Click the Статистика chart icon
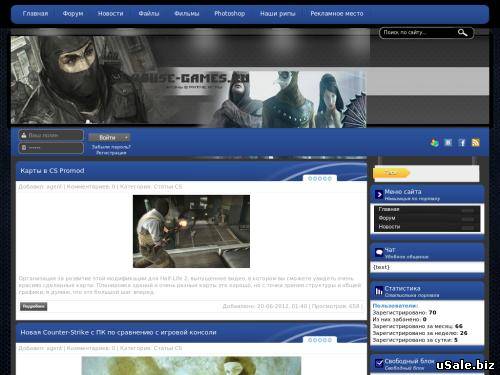This screenshot has width=500, height=375. click(379, 291)
